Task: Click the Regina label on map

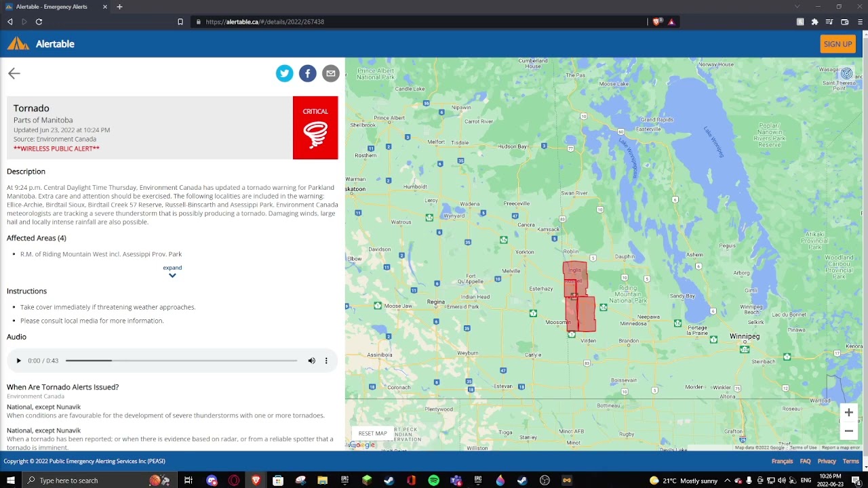Action: click(x=436, y=302)
